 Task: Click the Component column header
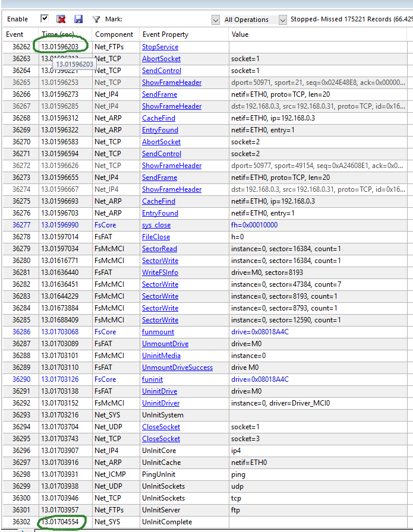(x=114, y=34)
